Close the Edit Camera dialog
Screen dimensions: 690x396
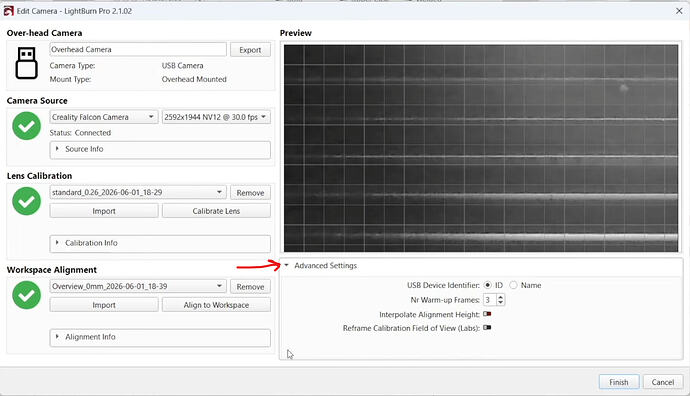click(x=679, y=11)
